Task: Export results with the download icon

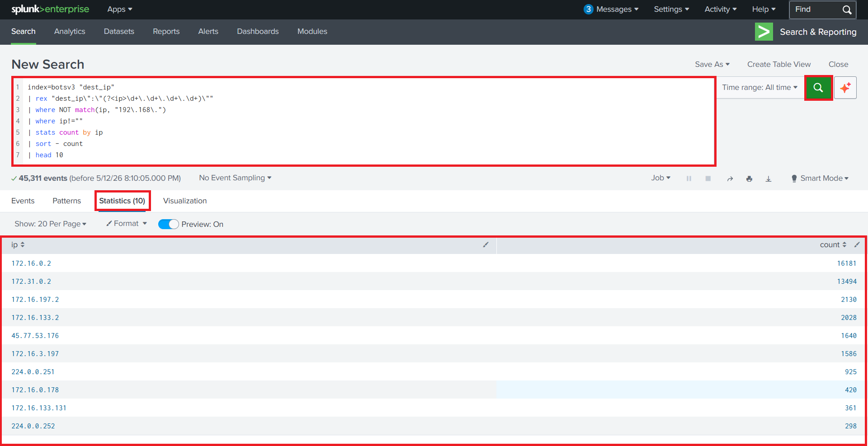Action: [x=768, y=178]
